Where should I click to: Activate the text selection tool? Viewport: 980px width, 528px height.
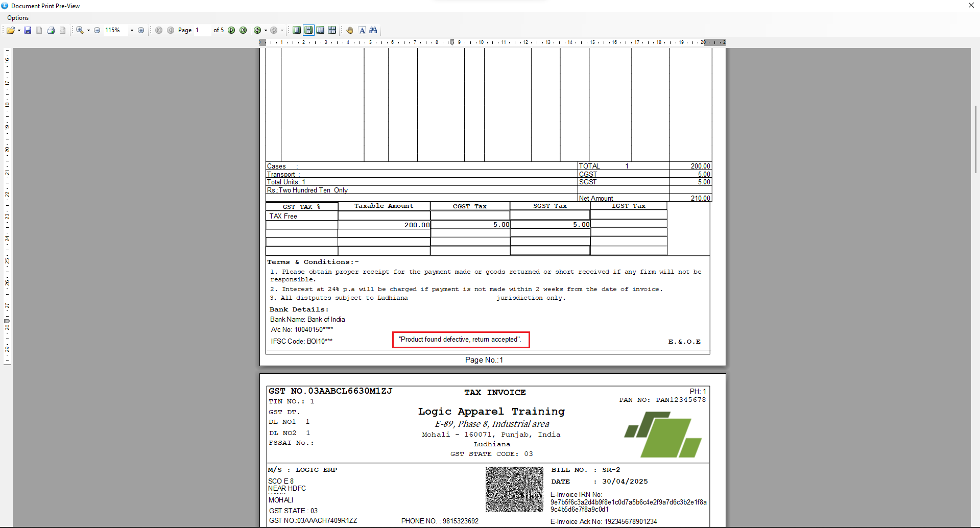tap(362, 30)
